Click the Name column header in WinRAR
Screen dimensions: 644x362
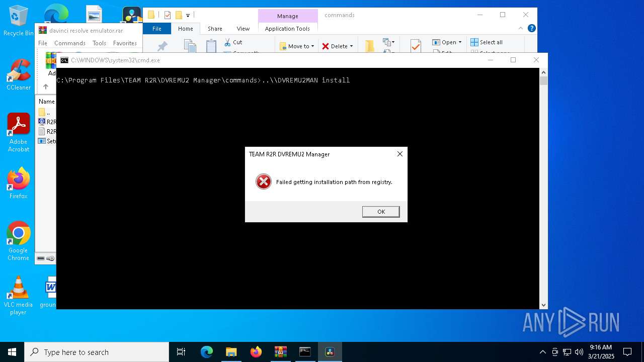[x=47, y=101]
